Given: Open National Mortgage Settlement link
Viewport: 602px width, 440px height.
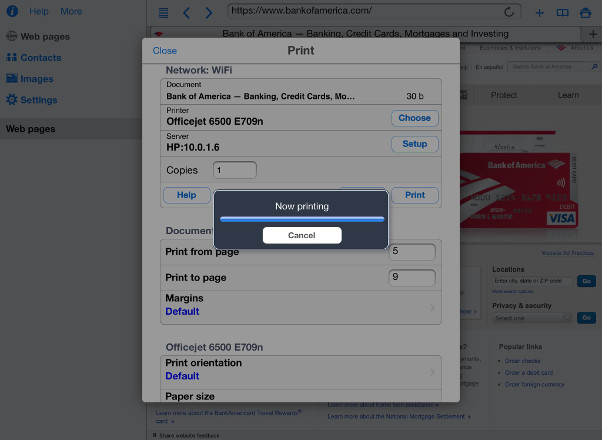Looking at the screenshot, I should pos(399,417).
